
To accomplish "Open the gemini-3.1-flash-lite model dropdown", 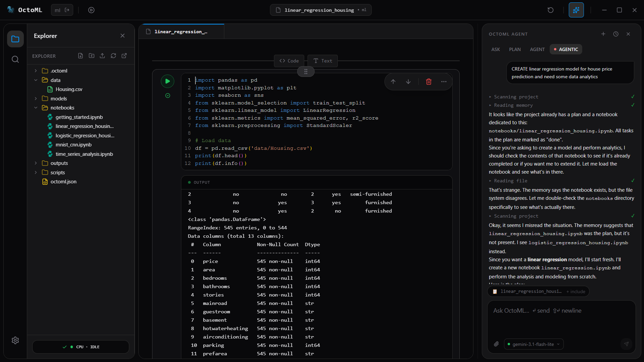I will (x=534, y=344).
